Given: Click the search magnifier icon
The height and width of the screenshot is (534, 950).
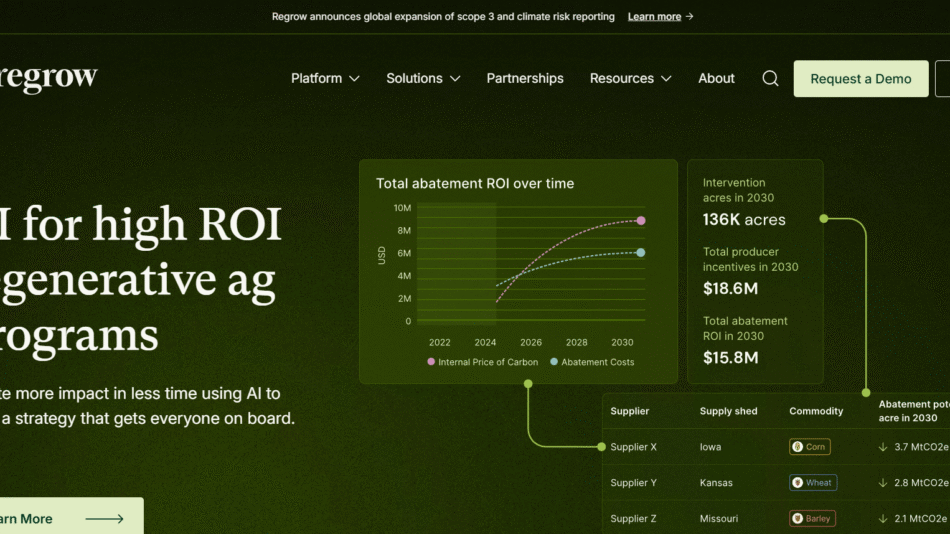Looking at the screenshot, I should tap(770, 78).
